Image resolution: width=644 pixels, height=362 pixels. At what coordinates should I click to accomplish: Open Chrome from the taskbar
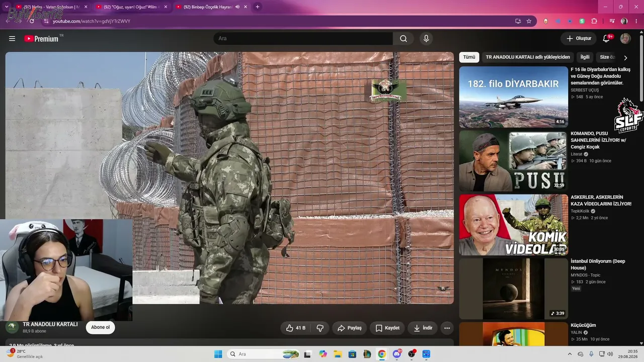tap(382, 354)
